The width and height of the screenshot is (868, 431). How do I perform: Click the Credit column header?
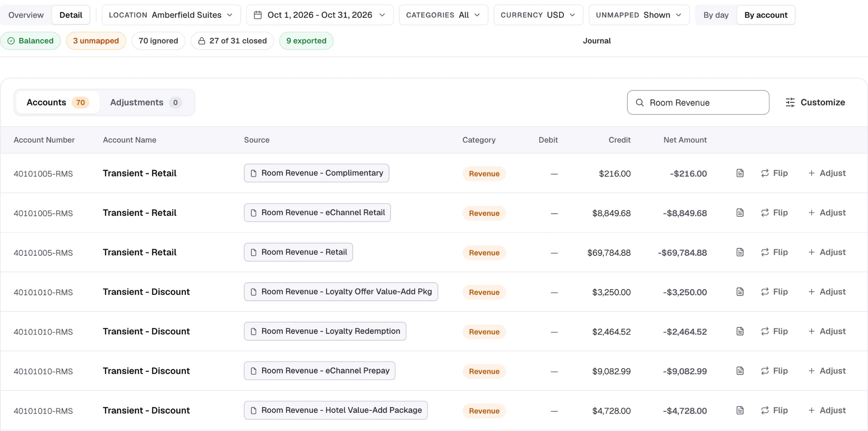point(619,140)
